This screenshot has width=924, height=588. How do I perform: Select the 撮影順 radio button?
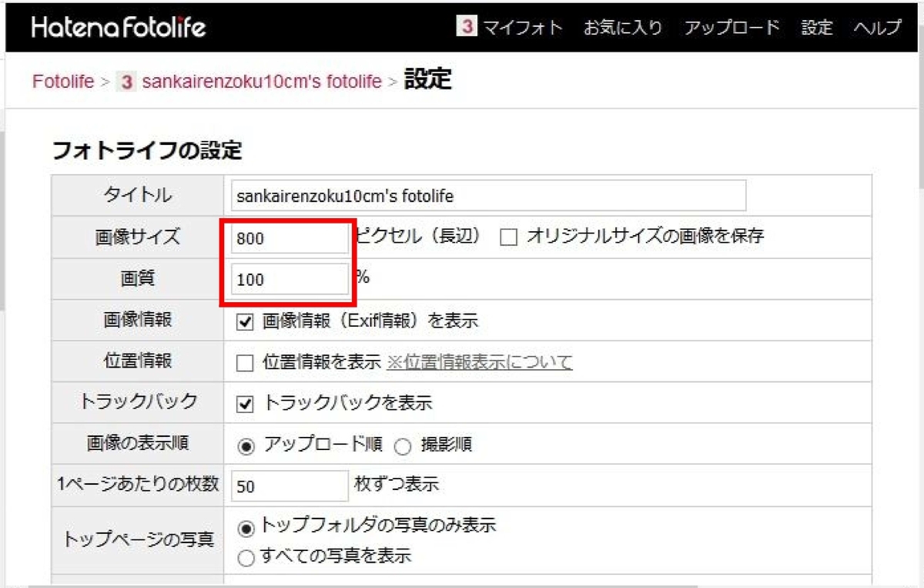pyautogui.click(x=403, y=445)
